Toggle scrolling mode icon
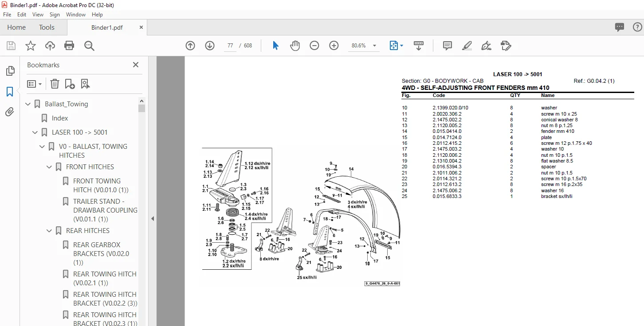This screenshot has width=644, height=326. coord(419,46)
